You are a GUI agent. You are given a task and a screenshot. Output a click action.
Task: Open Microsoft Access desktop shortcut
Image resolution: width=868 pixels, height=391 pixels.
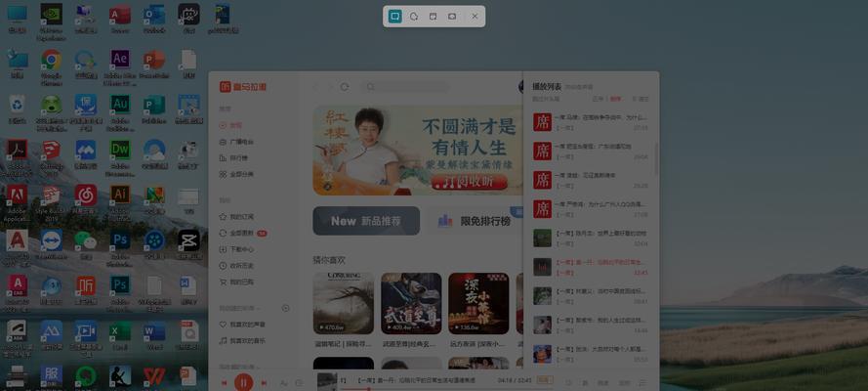[120, 19]
